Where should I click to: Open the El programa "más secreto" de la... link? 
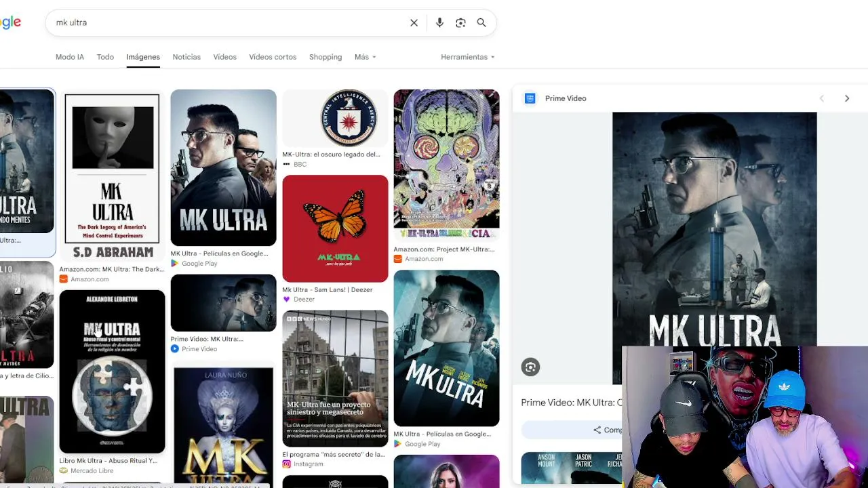click(334, 455)
